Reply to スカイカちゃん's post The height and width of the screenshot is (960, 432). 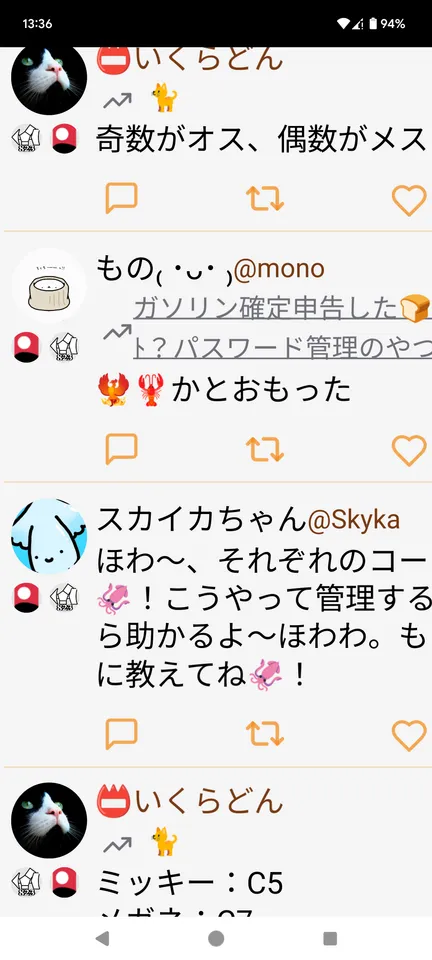121,734
